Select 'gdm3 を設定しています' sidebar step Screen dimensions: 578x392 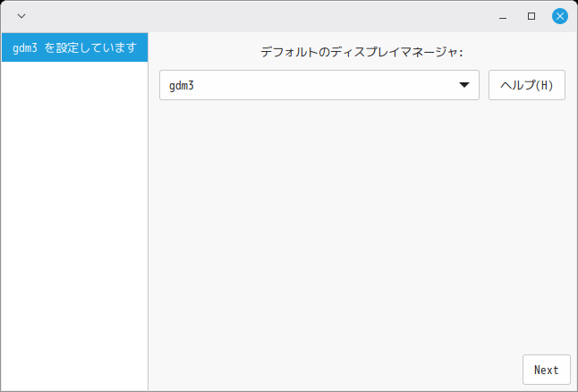tap(74, 47)
